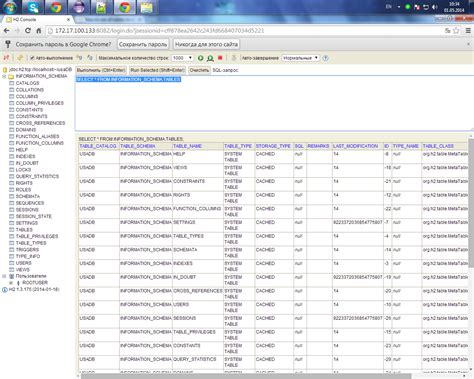Click the Chrome save password button
474x379 pixels.
pos(143,44)
